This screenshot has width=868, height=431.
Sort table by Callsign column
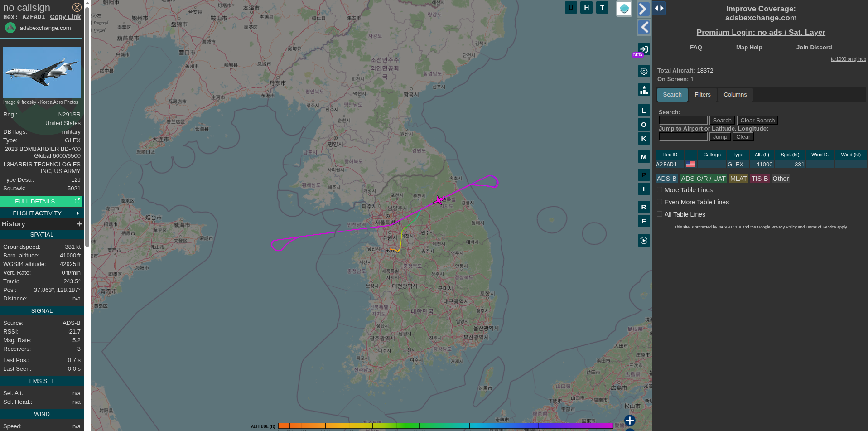point(712,155)
